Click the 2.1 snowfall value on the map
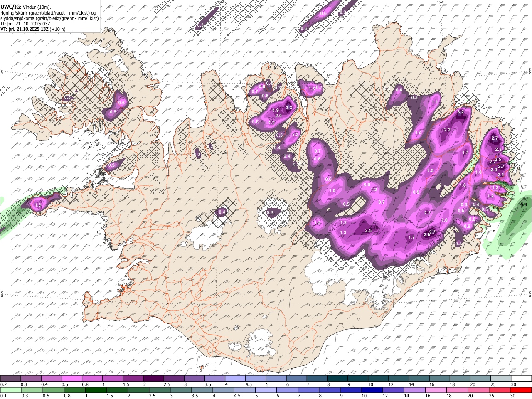The height and width of the screenshot is (399, 532). [x=501, y=175]
